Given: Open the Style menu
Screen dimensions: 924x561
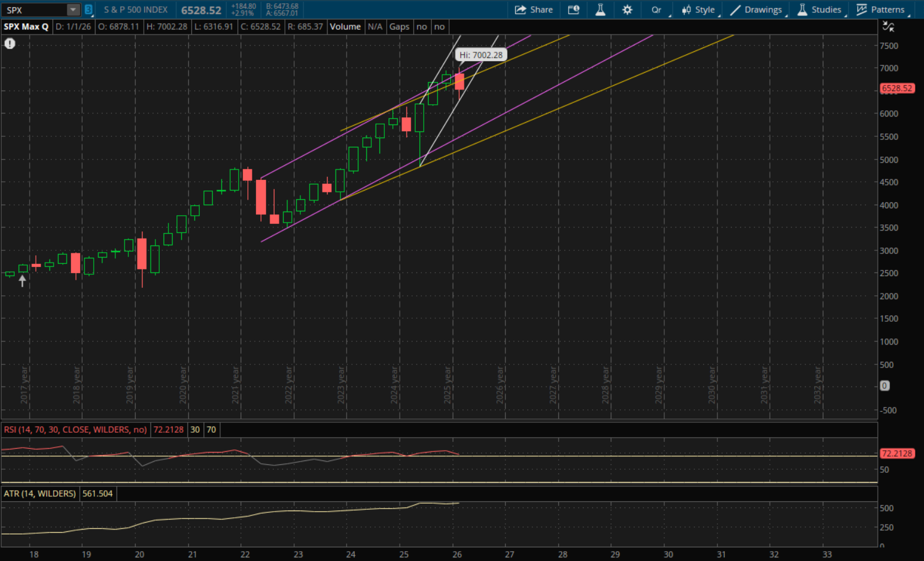Looking at the screenshot, I should pyautogui.click(x=698, y=10).
